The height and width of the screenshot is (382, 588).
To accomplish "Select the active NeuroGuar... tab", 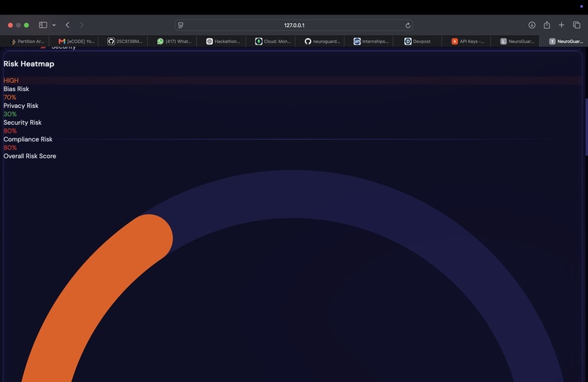I will click(564, 42).
